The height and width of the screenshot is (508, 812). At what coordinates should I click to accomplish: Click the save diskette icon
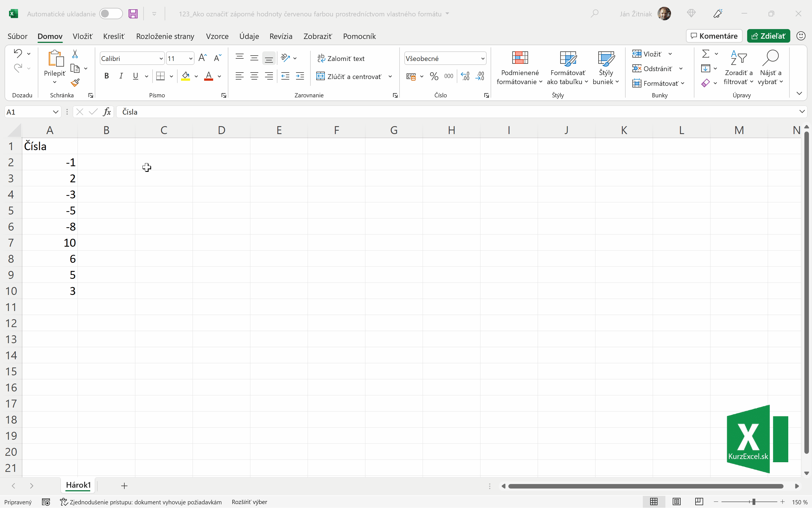click(x=133, y=14)
